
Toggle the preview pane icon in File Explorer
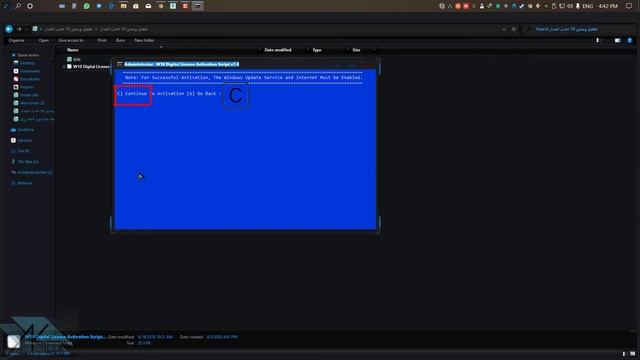pos(618,40)
